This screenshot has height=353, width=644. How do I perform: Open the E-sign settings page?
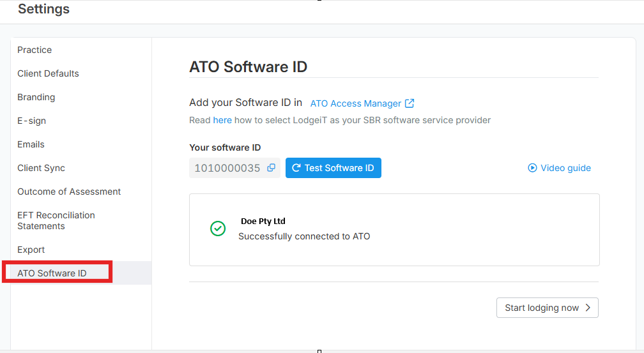click(x=32, y=121)
